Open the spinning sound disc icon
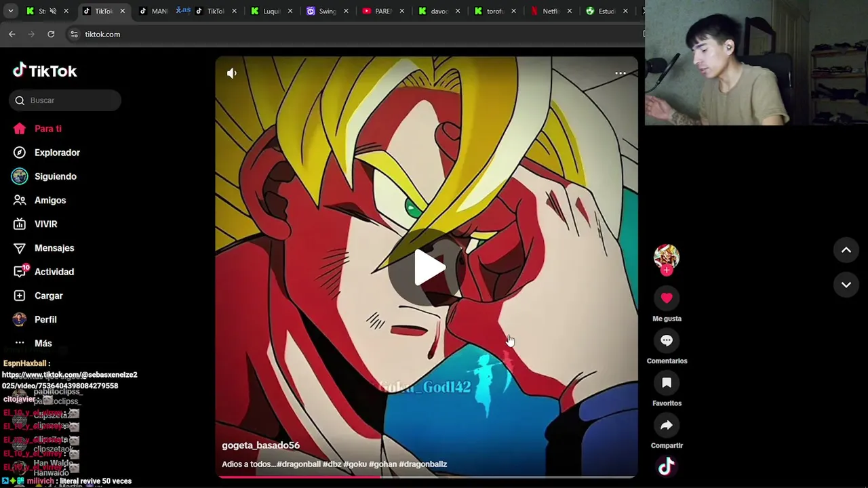 pos(667,467)
